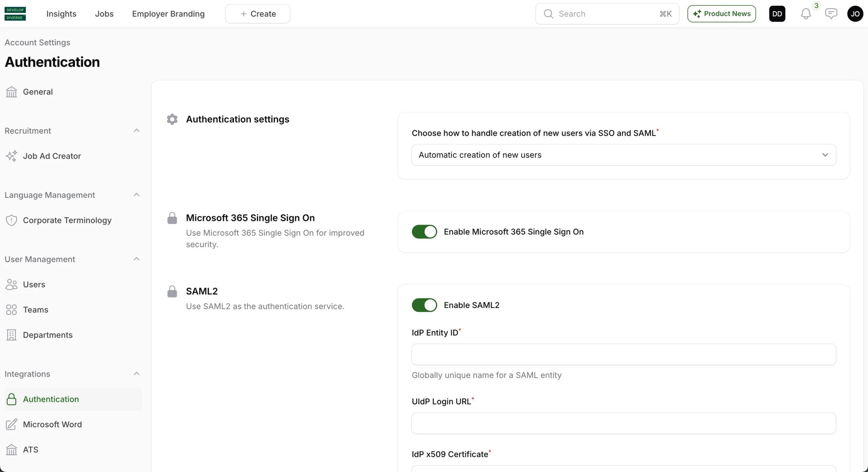
Task: Click the Create button
Action: (x=258, y=14)
